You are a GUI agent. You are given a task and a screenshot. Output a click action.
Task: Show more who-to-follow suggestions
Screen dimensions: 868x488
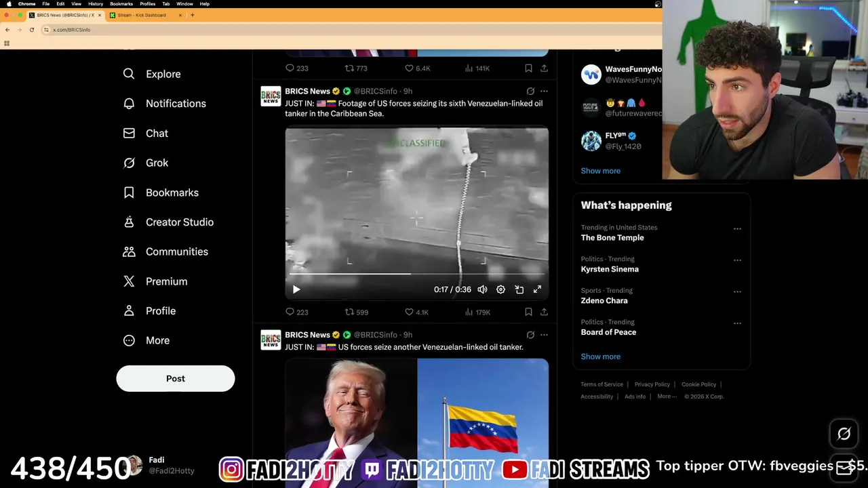click(x=600, y=171)
